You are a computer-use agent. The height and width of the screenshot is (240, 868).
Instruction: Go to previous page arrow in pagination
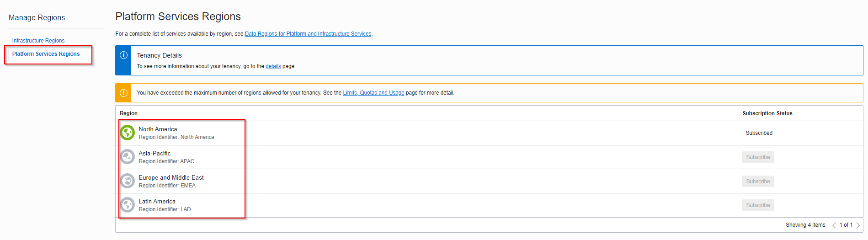[x=834, y=225]
